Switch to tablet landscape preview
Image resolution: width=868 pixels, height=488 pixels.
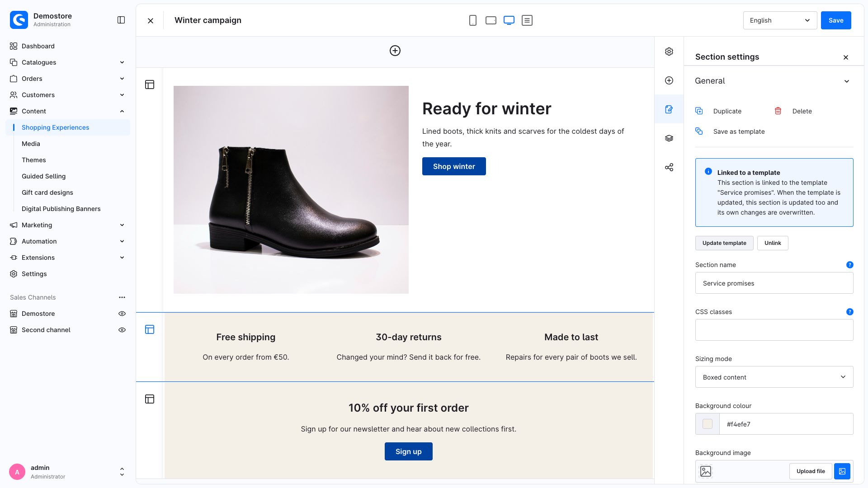coord(491,20)
